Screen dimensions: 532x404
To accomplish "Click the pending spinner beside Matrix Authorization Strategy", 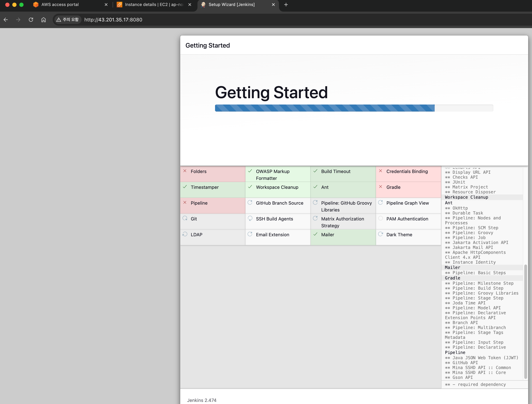I will 315,218.
